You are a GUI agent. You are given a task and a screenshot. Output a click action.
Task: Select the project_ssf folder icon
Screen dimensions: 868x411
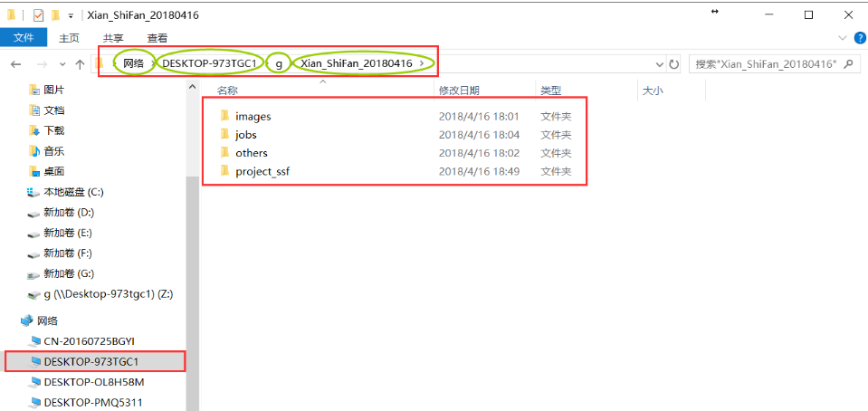pyautogui.click(x=224, y=171)
